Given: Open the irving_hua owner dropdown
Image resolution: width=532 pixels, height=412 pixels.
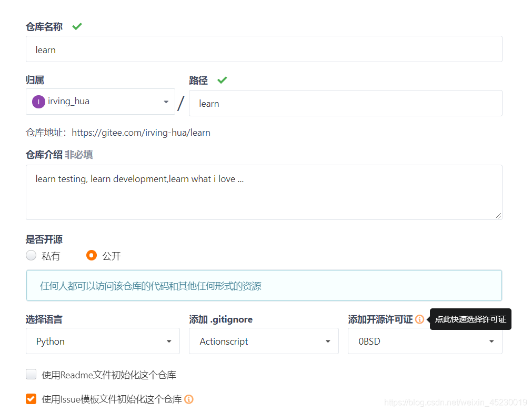Looking at the screenshot, I should [101, 102].
